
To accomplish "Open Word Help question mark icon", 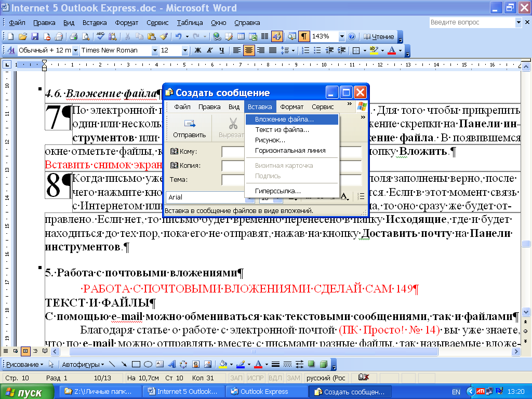I will coord(352,37).
